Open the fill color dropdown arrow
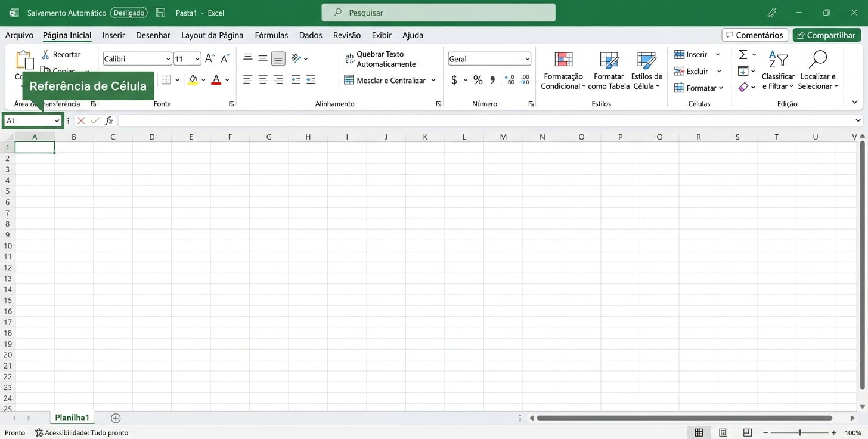868x439 pixels. click(203, 80)
